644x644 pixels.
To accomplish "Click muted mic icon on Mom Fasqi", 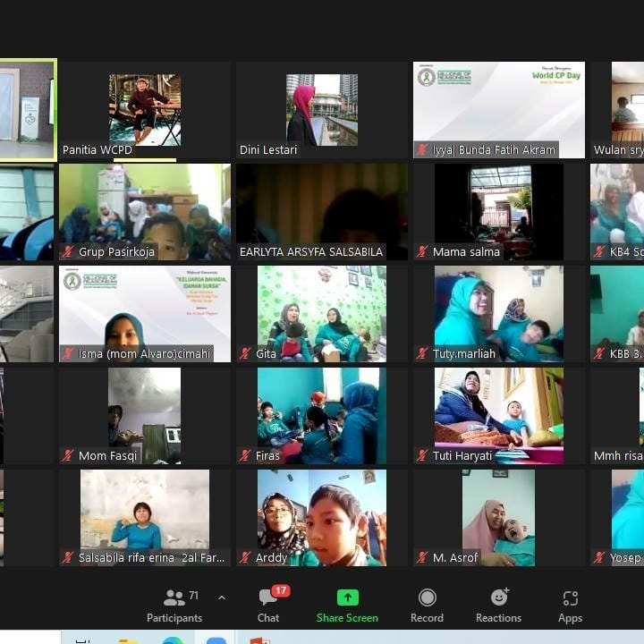I will click(68, 455).
